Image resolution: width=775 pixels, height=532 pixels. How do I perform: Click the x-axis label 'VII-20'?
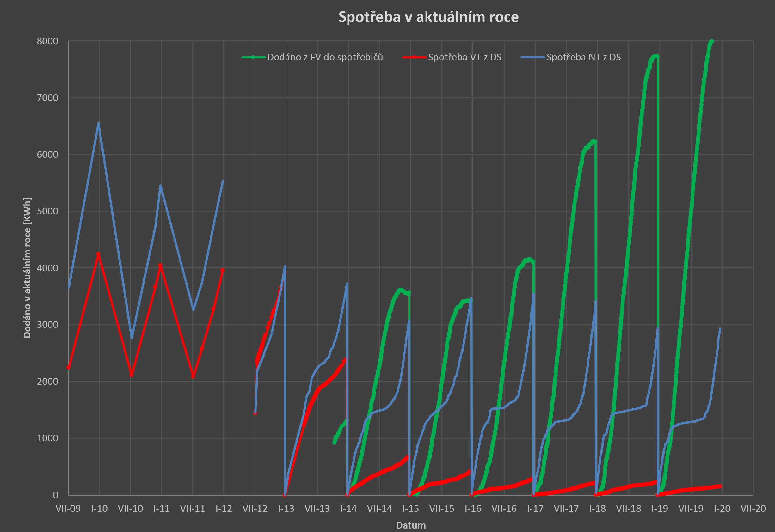coord(753,509)
